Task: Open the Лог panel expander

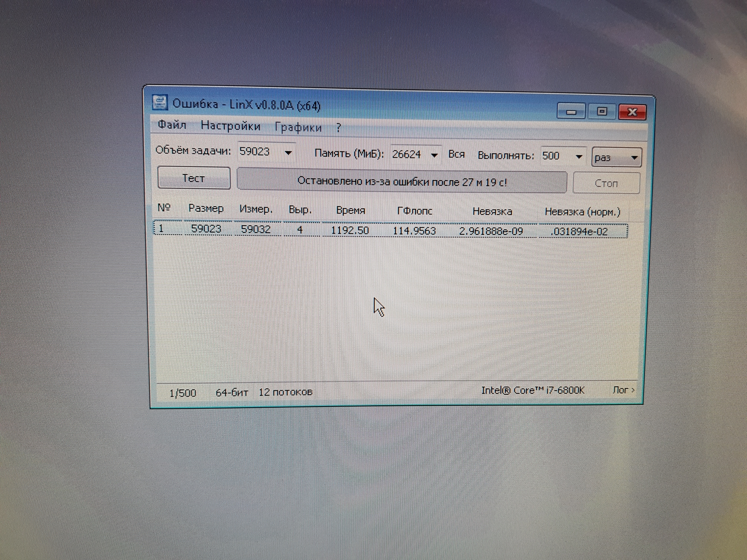Action: point(624,390)
